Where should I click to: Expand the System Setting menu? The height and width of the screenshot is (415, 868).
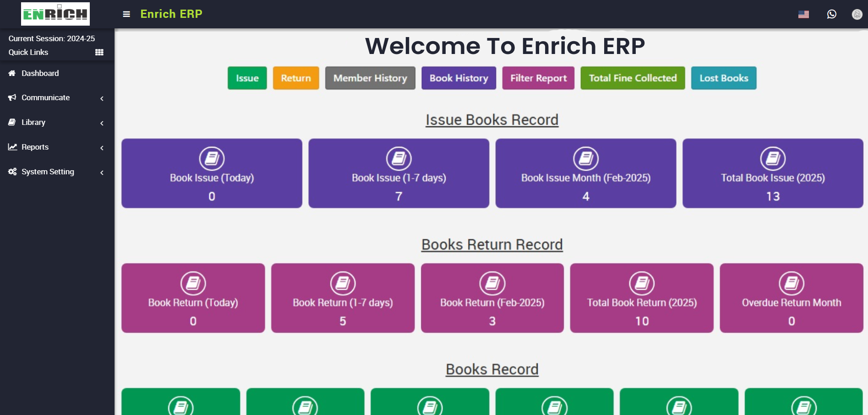(48, 172)
